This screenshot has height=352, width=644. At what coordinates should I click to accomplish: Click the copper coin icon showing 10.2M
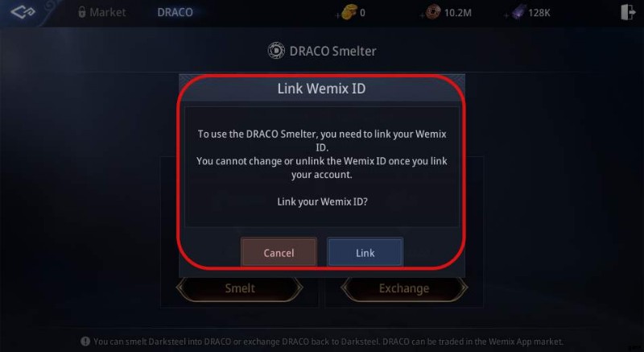[433, 12]
